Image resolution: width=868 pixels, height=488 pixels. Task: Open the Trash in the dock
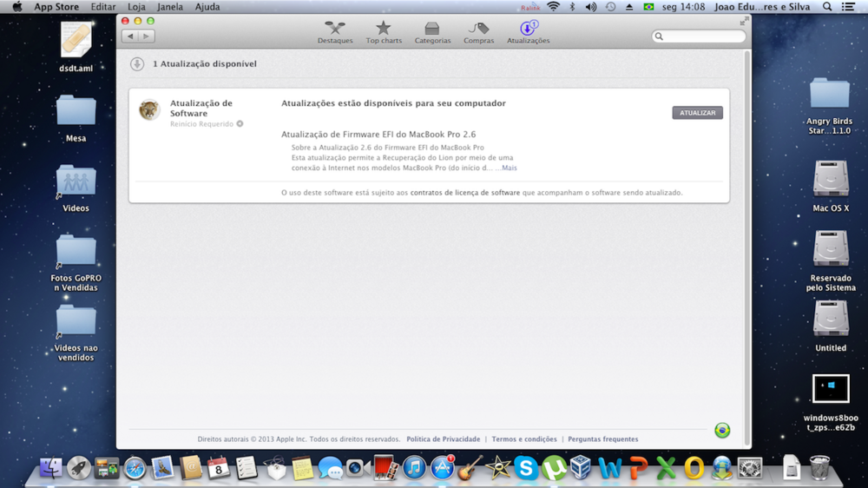coord(819,468)
